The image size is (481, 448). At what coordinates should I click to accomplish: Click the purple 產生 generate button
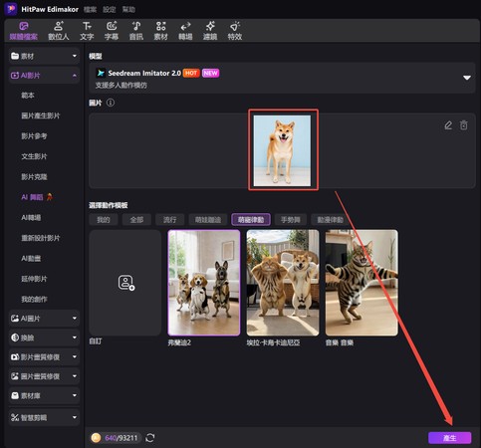[450, 438]
